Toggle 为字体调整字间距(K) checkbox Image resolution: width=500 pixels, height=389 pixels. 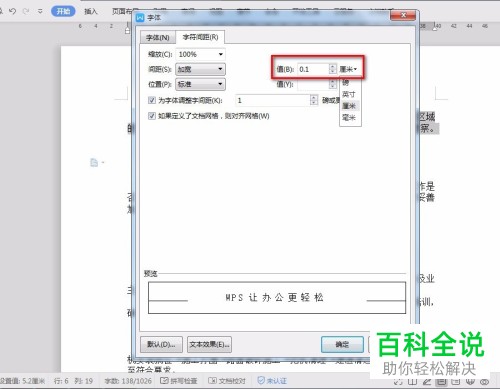[x=152, y=100]
